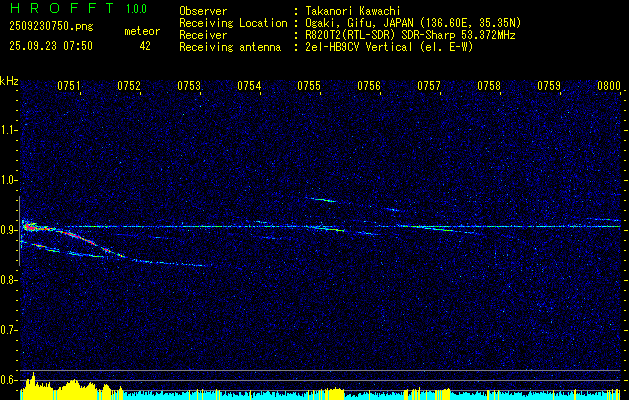Viewport: 629px width, 400px height.
Task: Click antenna text 2el-HB9CV Vertical
Action: coord(359,47)
